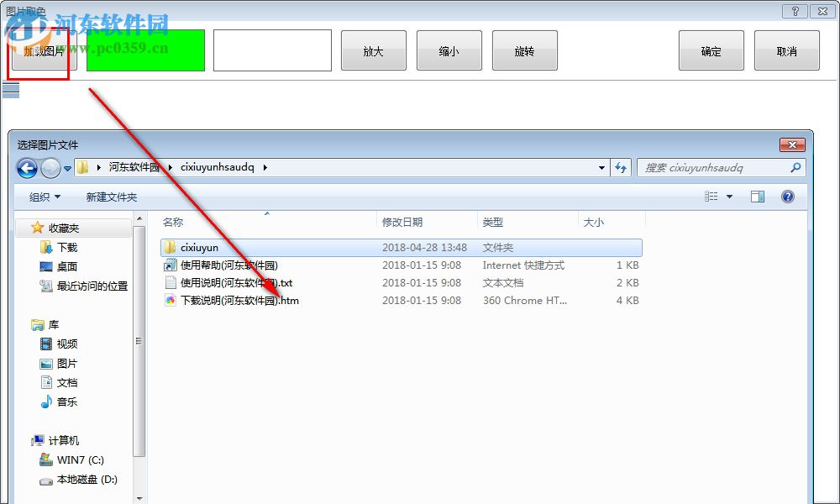The width and height of the screenshot is (840, 504).
Task: Click the 360 Chrome HTM file icon
Action: point(171,300)
